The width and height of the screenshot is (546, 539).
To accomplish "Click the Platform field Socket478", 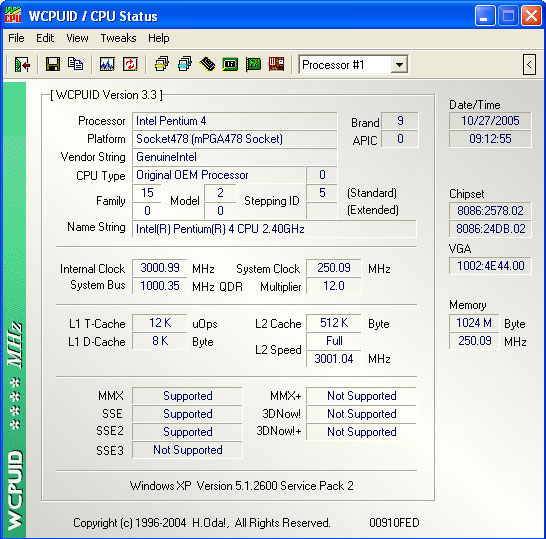I will coord(234,139).
